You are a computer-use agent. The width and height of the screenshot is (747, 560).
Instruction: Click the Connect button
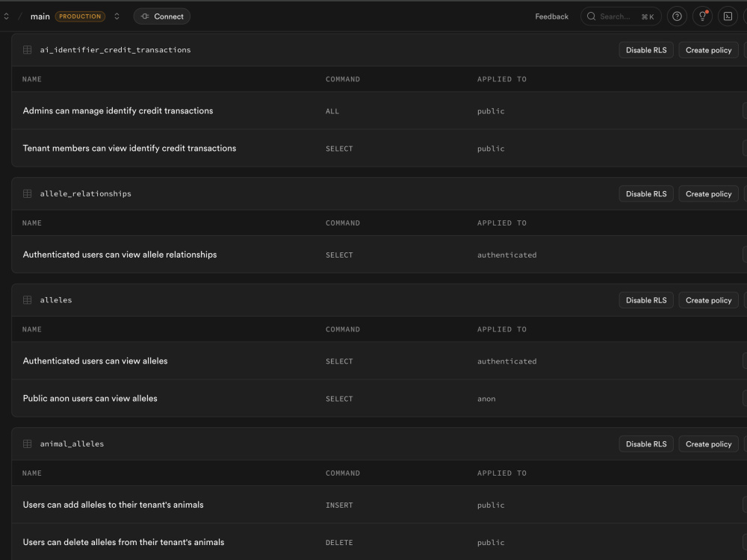click(x=162, y=16)
